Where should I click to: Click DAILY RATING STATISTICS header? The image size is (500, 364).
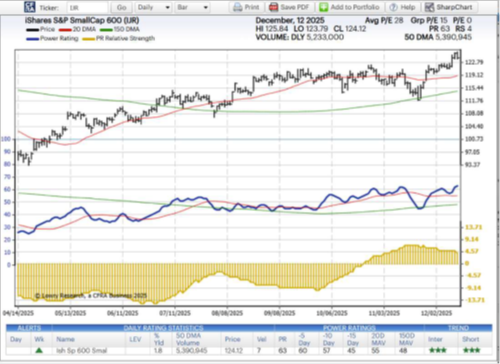click(x=163, y=328)
